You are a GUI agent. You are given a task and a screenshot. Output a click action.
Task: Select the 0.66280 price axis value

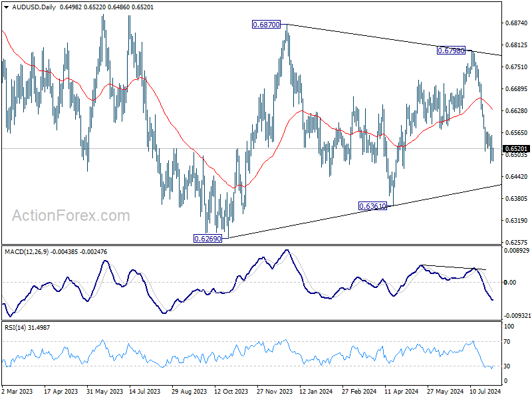517,110
